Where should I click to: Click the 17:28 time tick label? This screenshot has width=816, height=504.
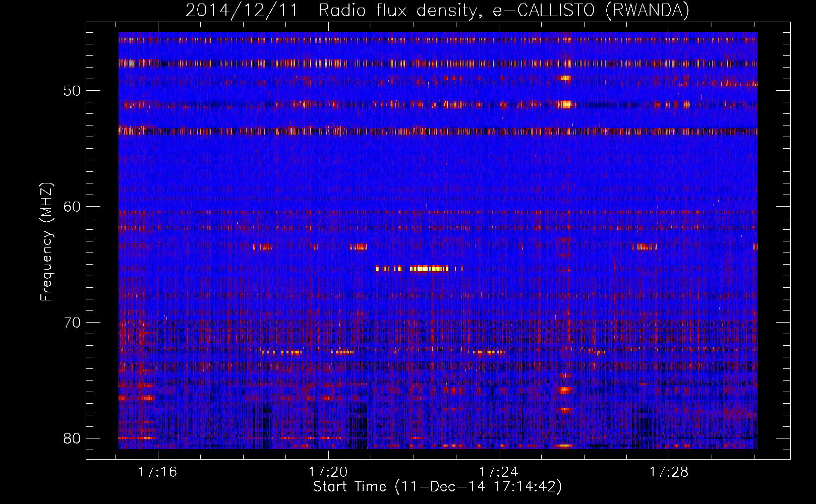tap(669, 472)
